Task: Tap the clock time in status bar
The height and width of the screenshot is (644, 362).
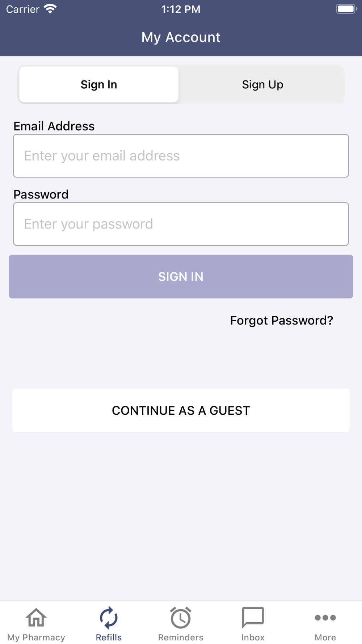Action: 181,9
